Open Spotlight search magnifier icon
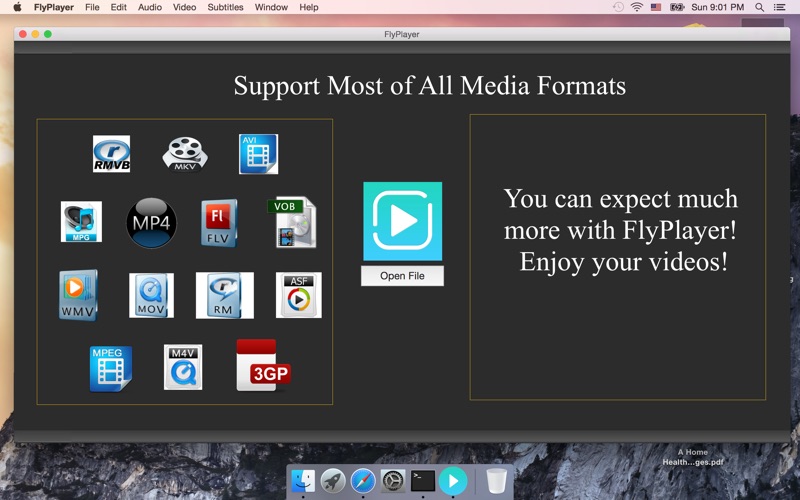Screen dimensions: 800x500 click(760, 7)
